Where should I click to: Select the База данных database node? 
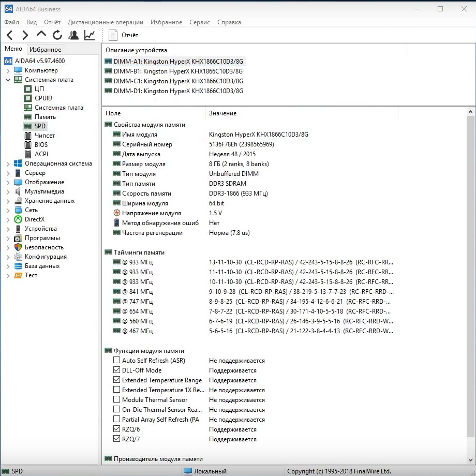point(42,266)
